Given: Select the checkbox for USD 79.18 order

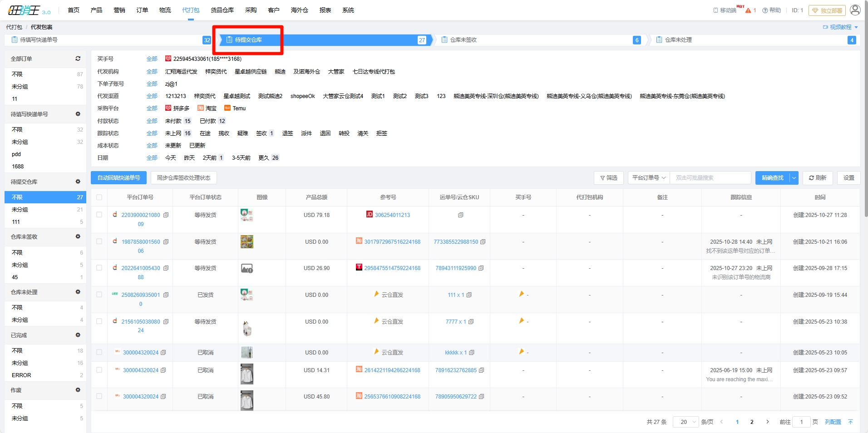Looking at the screenshot, I should click(x=99, y=215).
